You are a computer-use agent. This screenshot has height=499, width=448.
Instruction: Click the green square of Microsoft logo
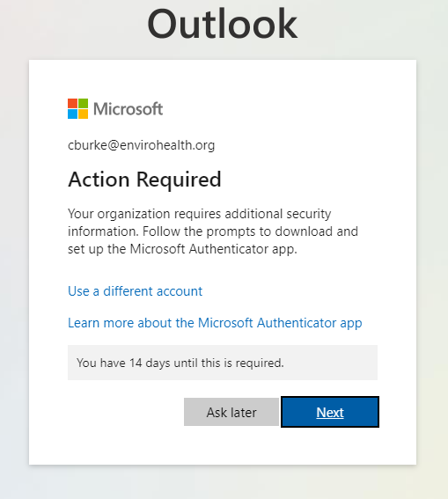click(84, 104)
